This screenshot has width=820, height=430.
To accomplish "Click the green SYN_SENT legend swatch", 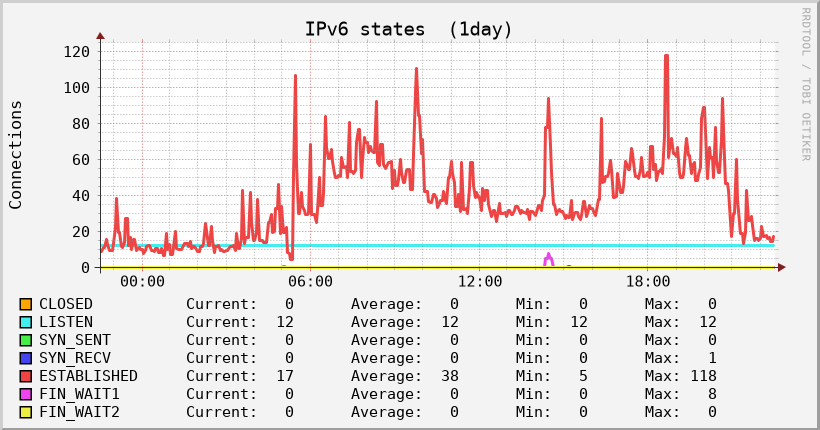I will [26, 340].
